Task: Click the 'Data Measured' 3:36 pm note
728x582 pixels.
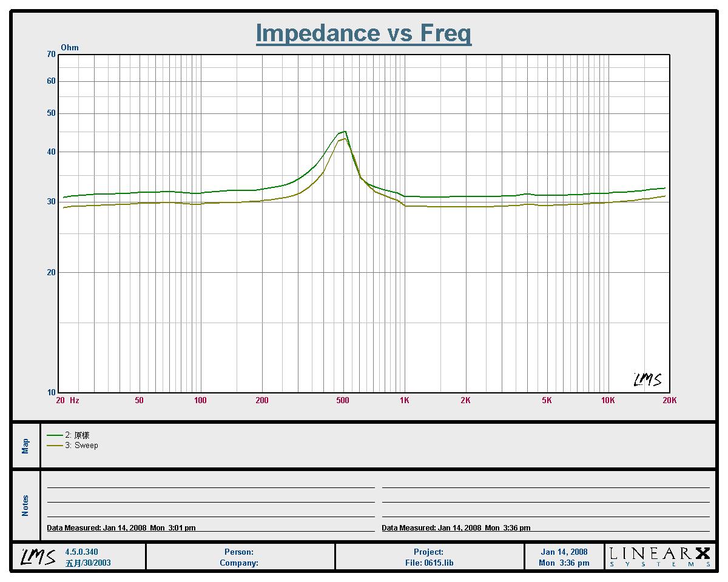Action: pyautogui.click(x=456, y=528)
